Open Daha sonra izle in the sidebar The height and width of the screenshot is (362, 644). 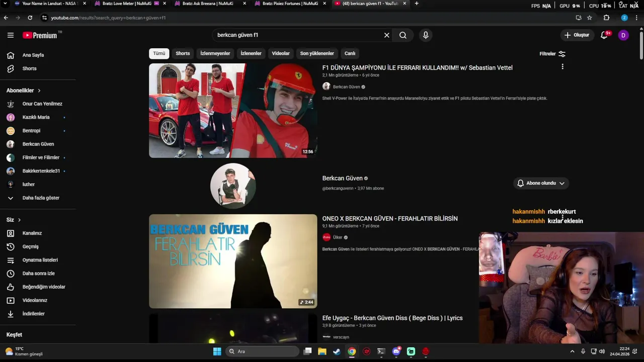38,274
